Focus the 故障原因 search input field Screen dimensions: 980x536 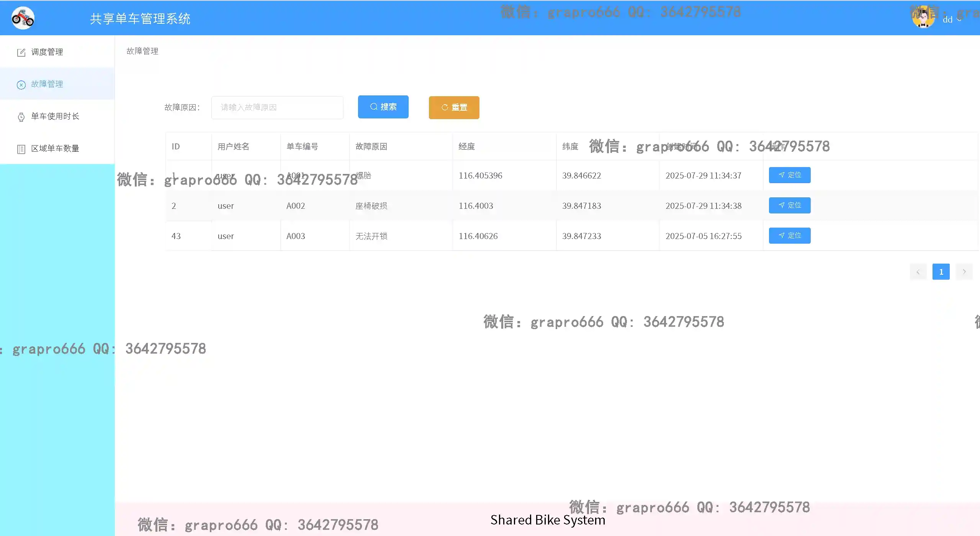(x=277, y=108)
